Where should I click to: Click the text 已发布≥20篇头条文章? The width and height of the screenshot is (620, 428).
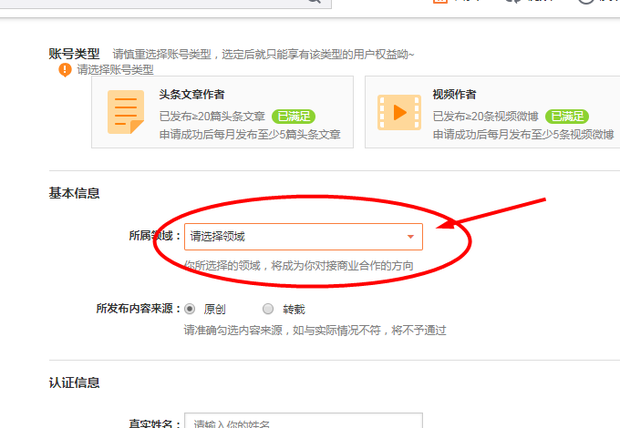[x=212, y=116]
